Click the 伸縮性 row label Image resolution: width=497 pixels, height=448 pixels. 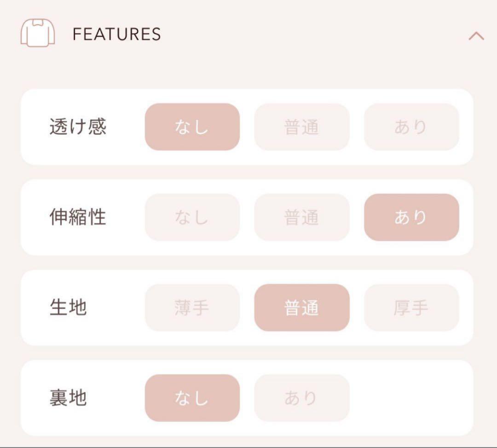(x=78, y=217)
